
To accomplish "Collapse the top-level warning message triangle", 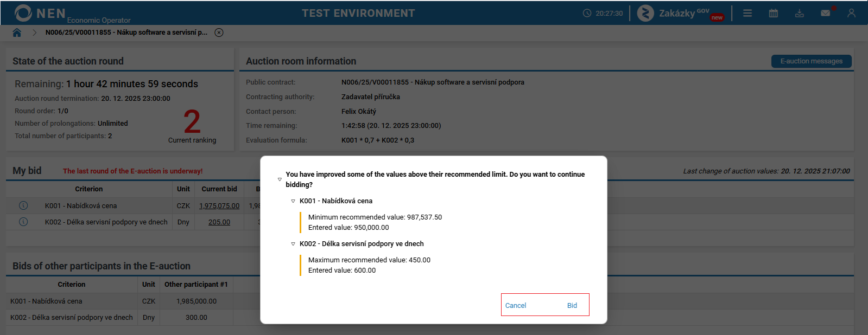I will [x=280, y=179].
